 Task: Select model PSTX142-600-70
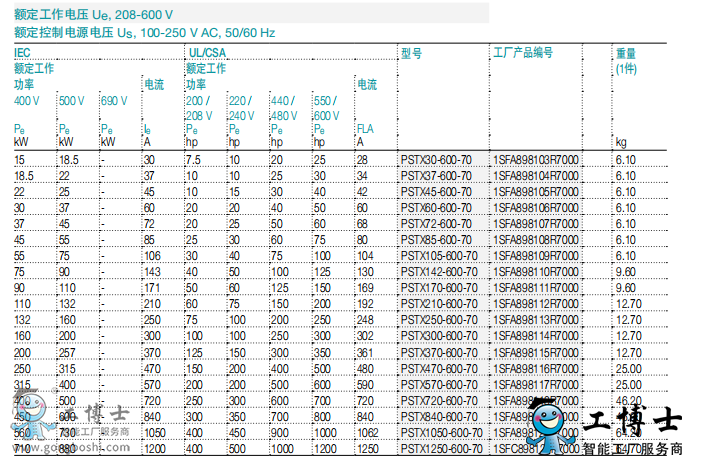click(439, 272)
